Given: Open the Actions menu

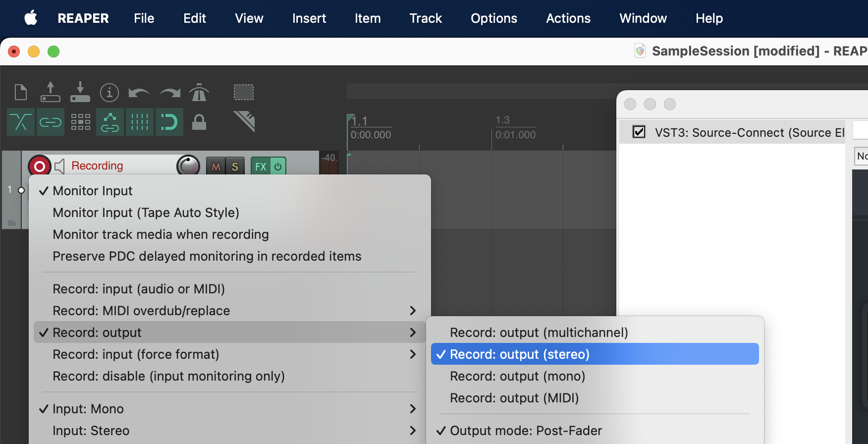Looking at the screenshot, I should (x=568, y=18).
